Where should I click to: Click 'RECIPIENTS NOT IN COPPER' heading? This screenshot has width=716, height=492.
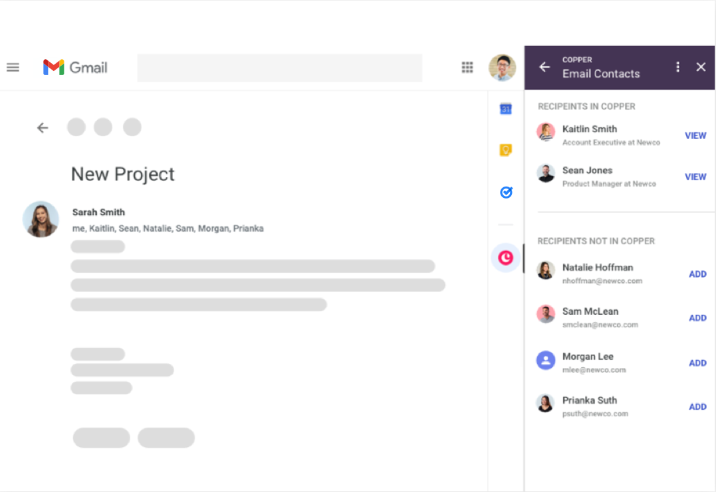596,241
